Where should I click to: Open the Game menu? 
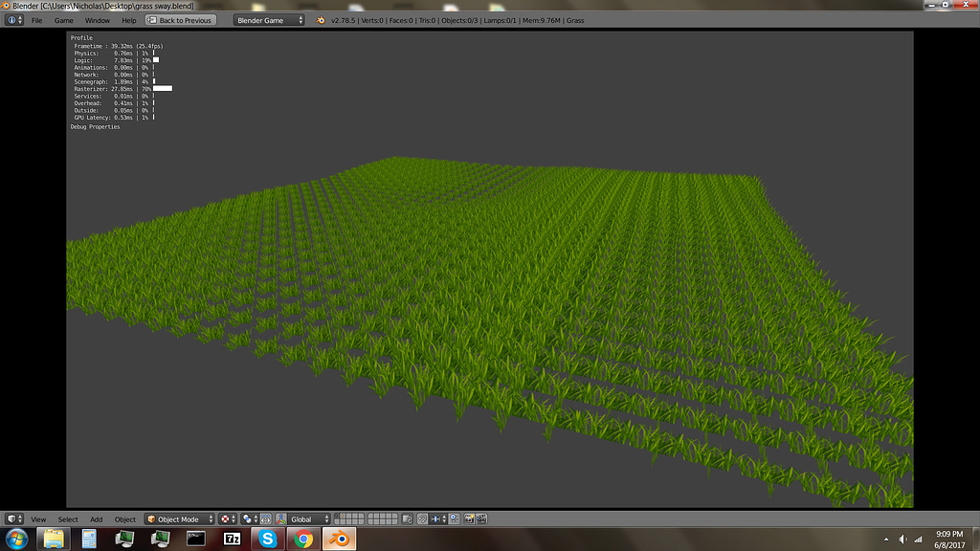coord(64,21)
